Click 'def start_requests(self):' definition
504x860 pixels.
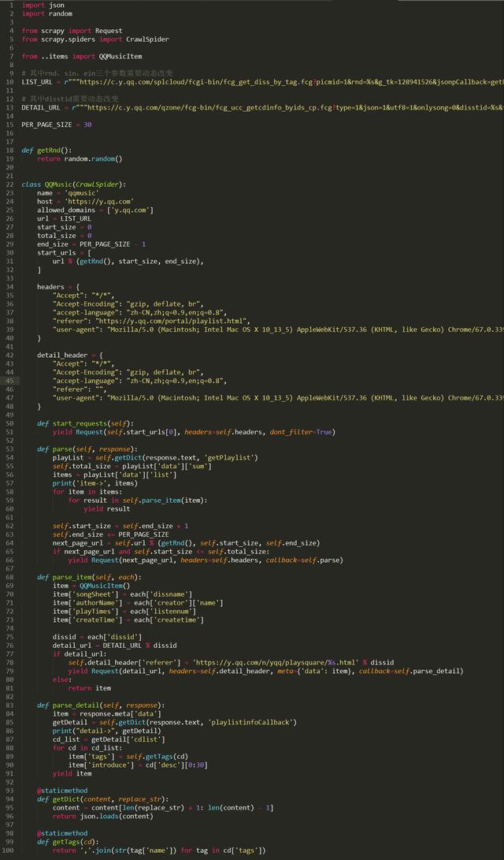(86, 423)
